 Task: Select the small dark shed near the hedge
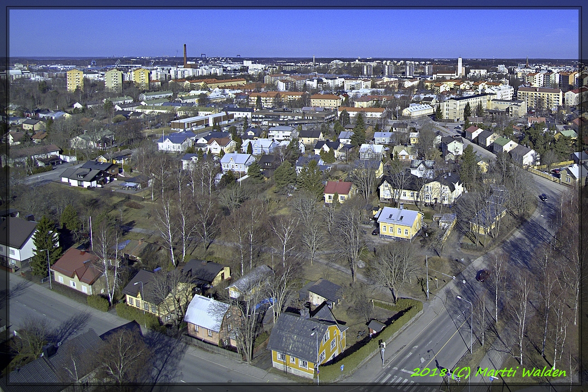click(x=375, y=326)
